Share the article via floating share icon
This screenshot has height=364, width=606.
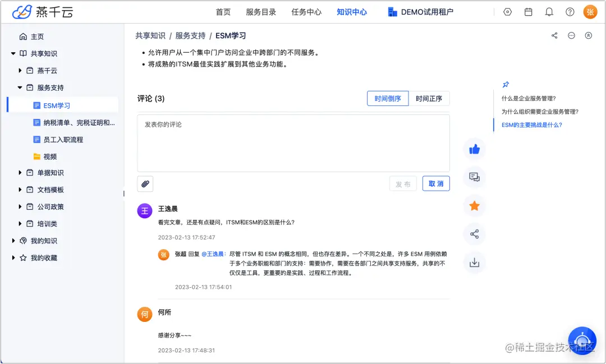point(474,234)
